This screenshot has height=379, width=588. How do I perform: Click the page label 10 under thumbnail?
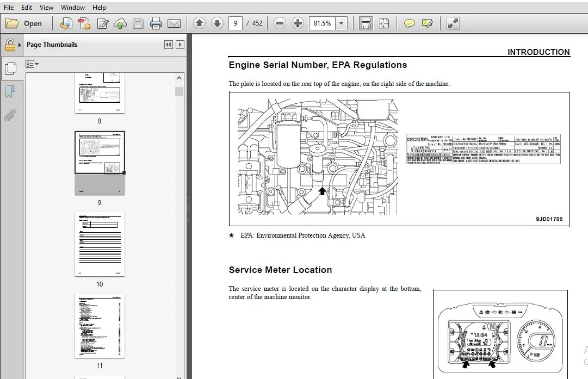(x=100, y=284)
